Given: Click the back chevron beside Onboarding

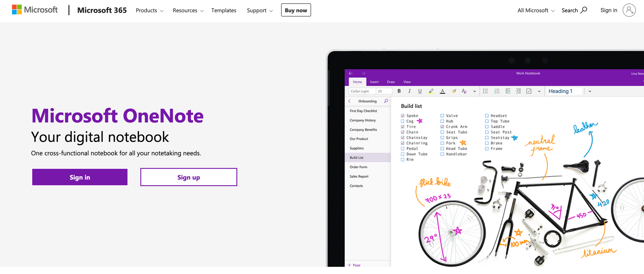Looking at the screenshot, I should 349,101.
